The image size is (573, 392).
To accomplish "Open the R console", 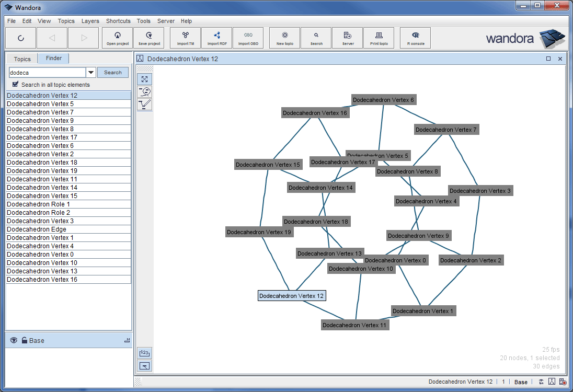I will (x=415, y=38).
